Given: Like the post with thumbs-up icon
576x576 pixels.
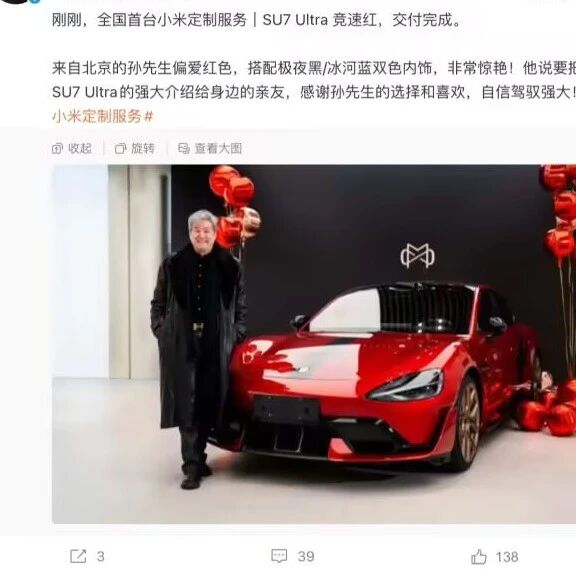Looking at the screenshot, I should pyautogui.click(x=479, y=556).
